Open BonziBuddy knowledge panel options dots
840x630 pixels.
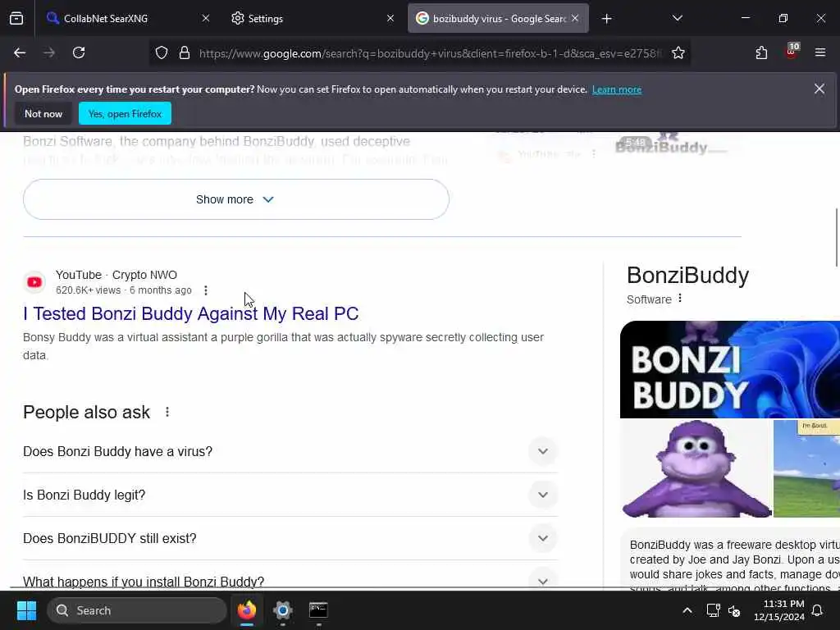680,299
